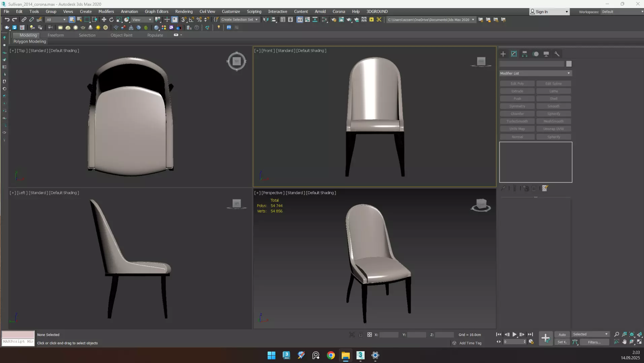Click the Time Configuration clock icon
This screenshot has width=644, height=363.
[531, 342]
